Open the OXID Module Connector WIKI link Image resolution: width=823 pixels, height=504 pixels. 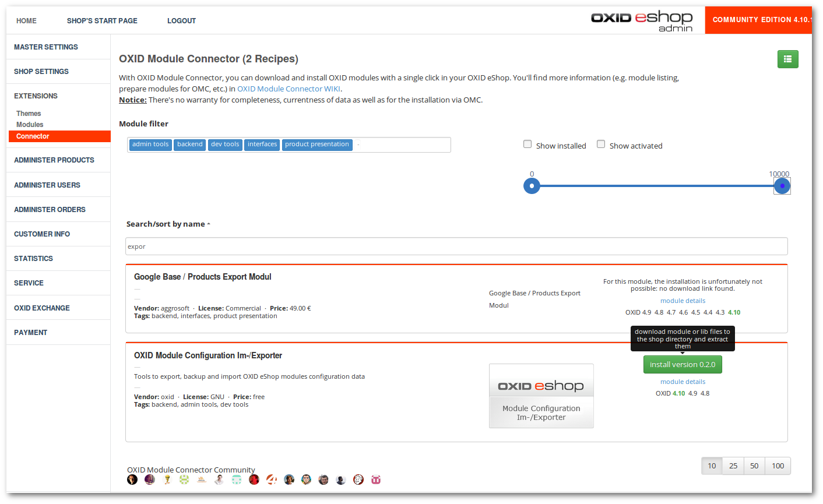point(289,89)
